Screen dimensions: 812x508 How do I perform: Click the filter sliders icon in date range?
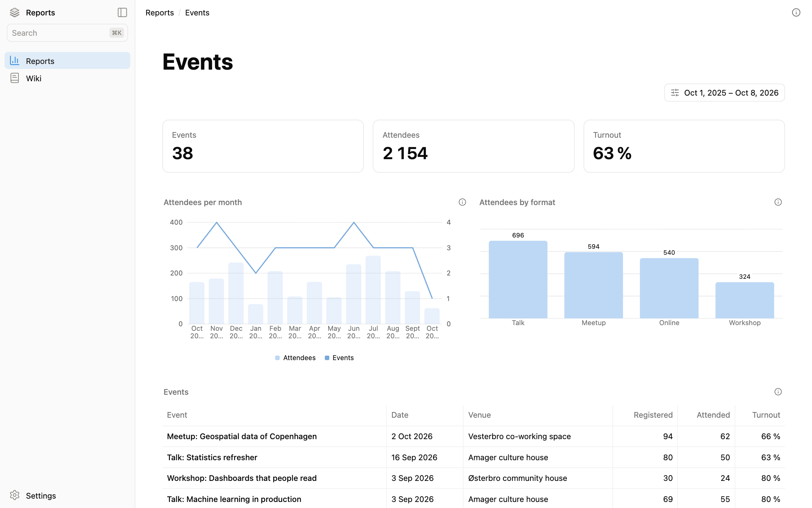pos(675,93)
